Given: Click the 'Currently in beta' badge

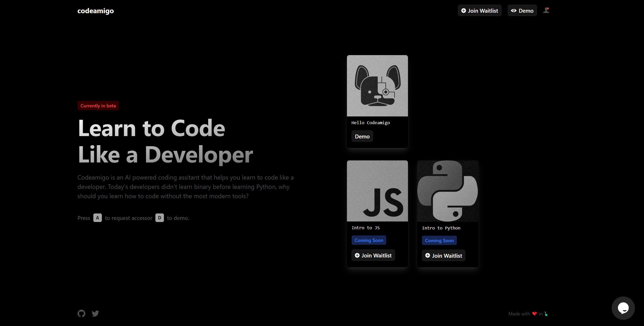Looking at the screenshot, I should 98,106.
